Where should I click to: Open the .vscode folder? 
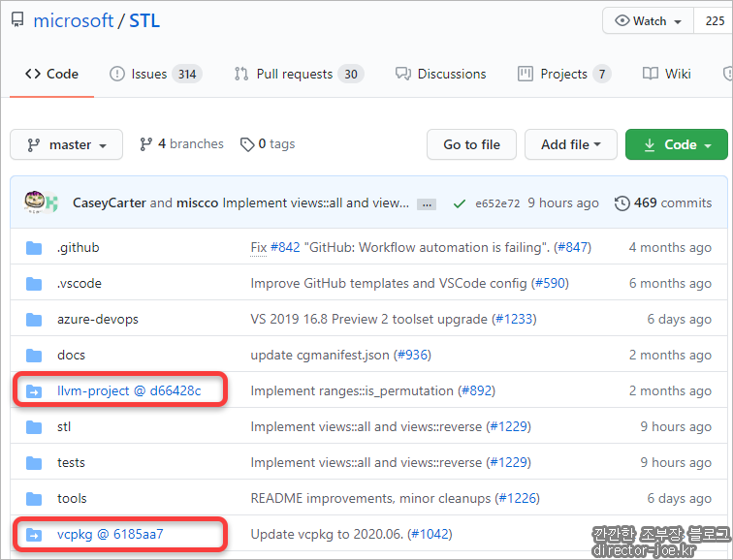(x=79, y=283)
